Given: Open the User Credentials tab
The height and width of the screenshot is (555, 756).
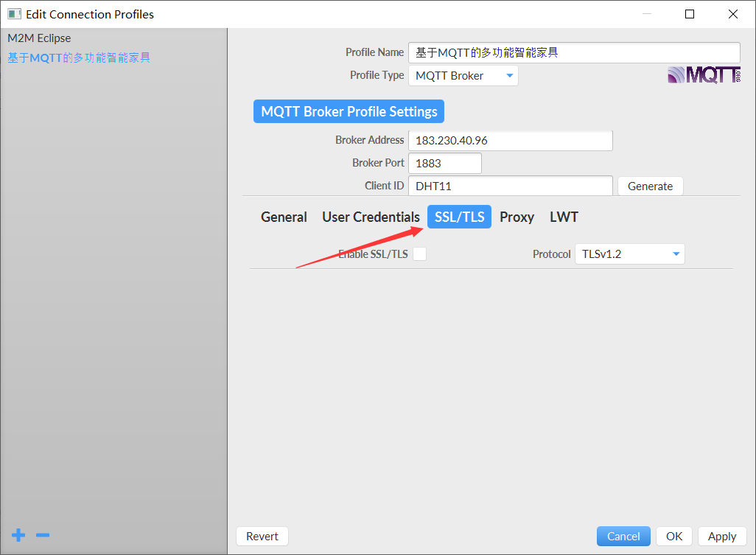Looking at the screenshot, I should (371, 217).
